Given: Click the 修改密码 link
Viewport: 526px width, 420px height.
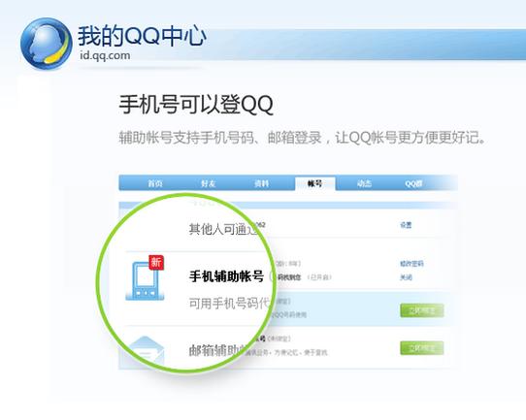Looking at the screenshot, I should (x=411, y=264).
